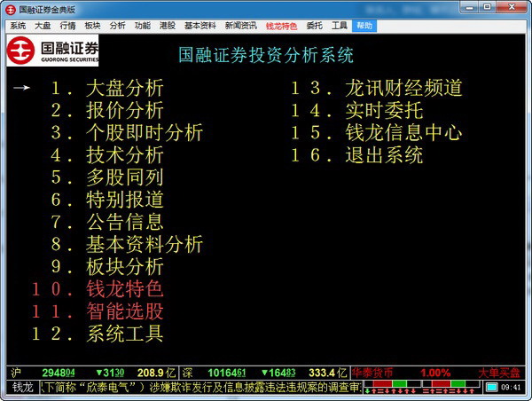Minimize the 国融证券金典版 window
The height and width of the screenshot is (401, 532).
coord(469,7)
